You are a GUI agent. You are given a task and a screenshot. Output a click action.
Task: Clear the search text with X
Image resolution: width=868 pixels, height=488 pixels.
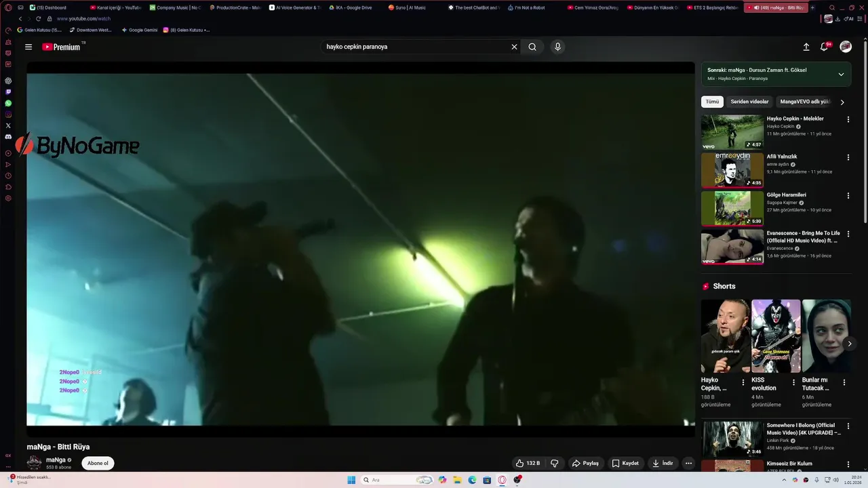(x=514, y=47)
